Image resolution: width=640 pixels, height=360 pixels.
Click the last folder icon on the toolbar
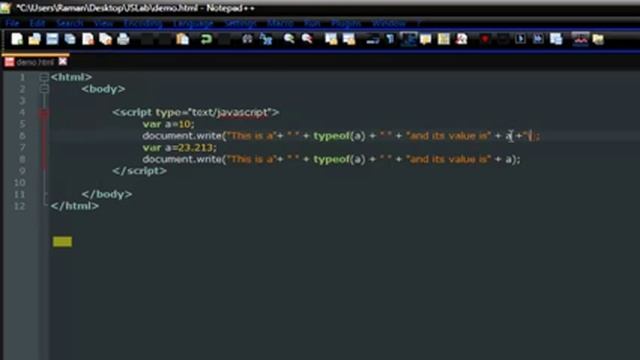[598, 39]
